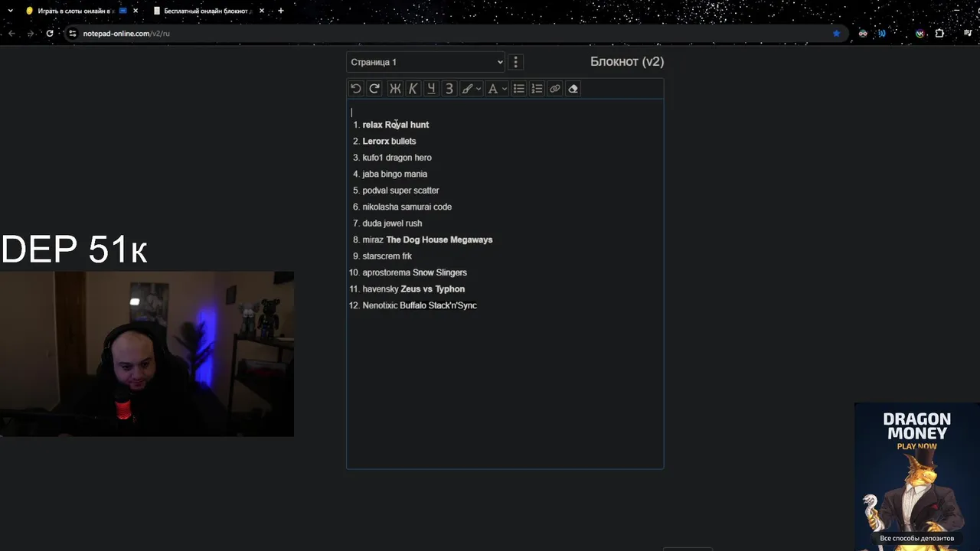View site information icon in address bar
The image size is (980, 551).
tap(73, 34)
